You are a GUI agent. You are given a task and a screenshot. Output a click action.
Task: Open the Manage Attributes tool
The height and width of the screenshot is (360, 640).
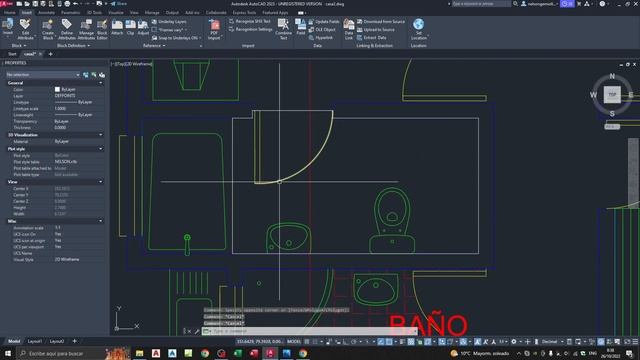(86, 29)
